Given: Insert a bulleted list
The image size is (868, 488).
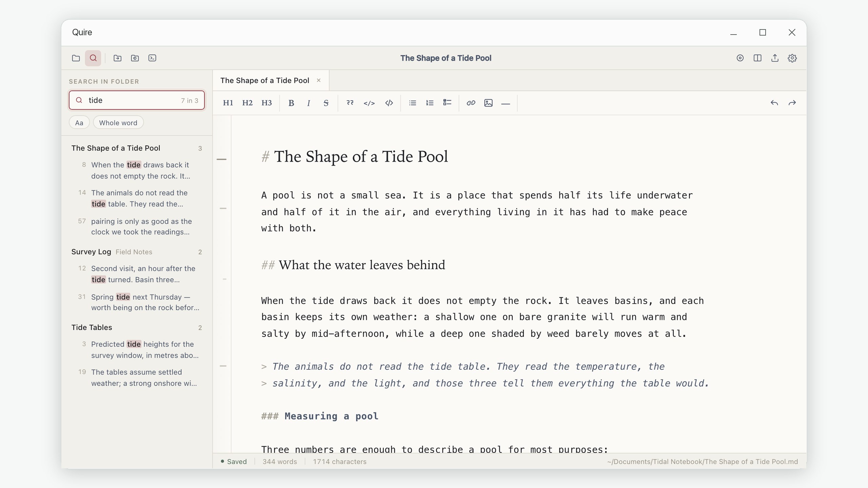Looking at the screenshot, I should point(412,103).
